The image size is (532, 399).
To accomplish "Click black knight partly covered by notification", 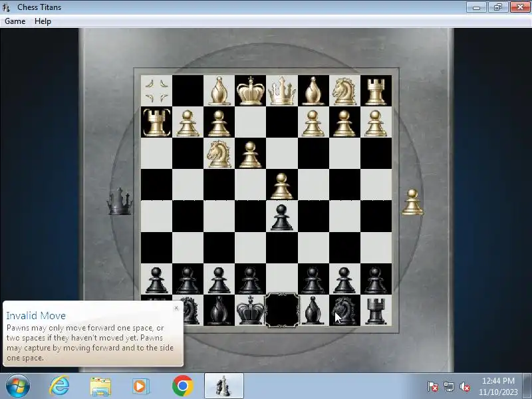I will coord(192,311).
